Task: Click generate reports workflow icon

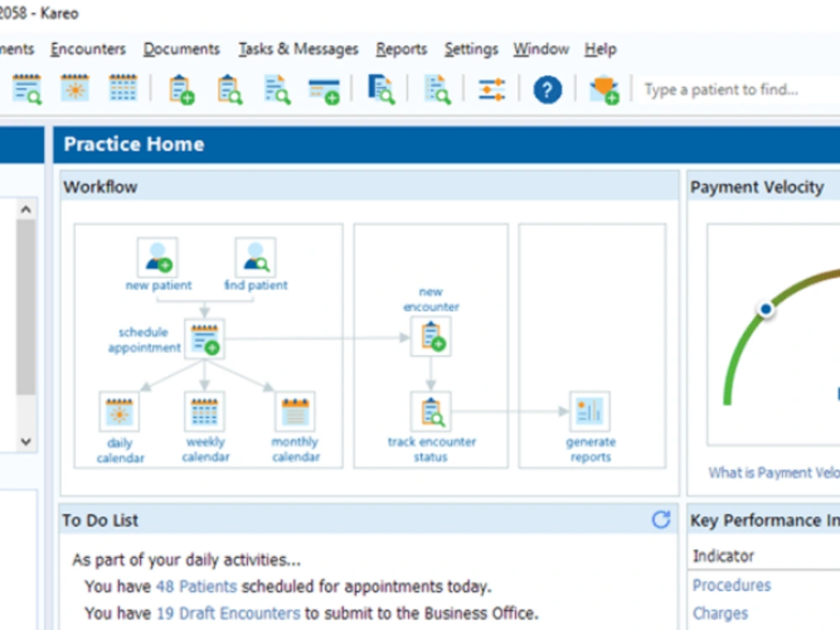Action: coord(590,412)
